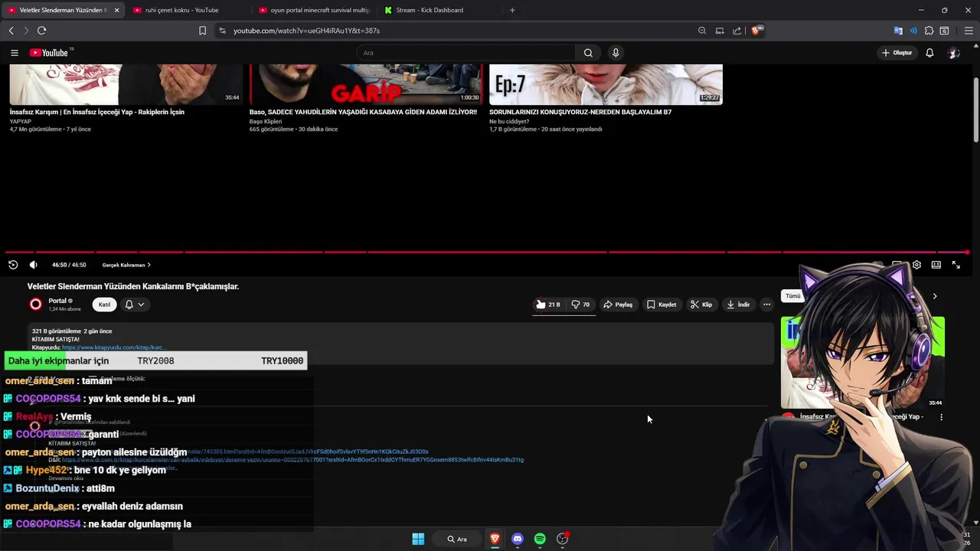Open YouTube notifications bell in header
980x551 pixels.
(929, 53)
